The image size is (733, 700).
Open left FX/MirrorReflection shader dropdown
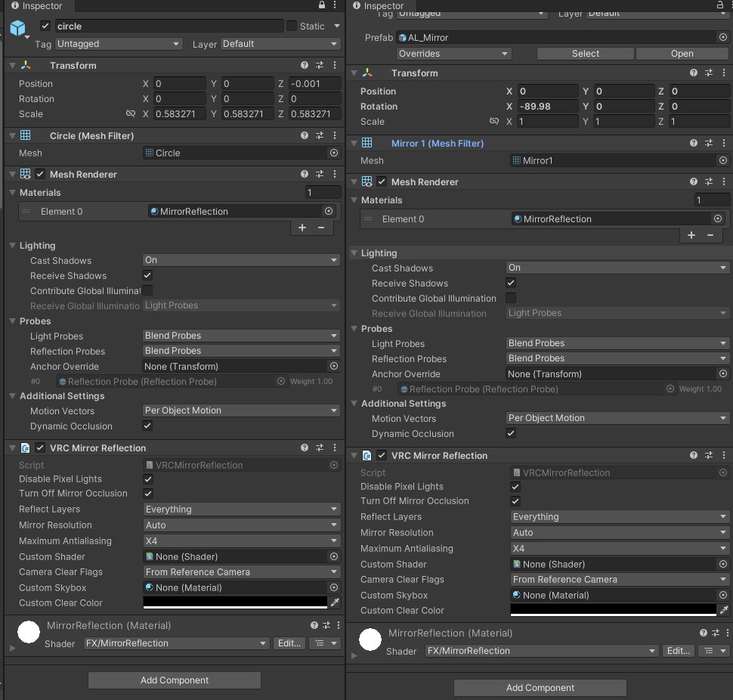[177, 643]
